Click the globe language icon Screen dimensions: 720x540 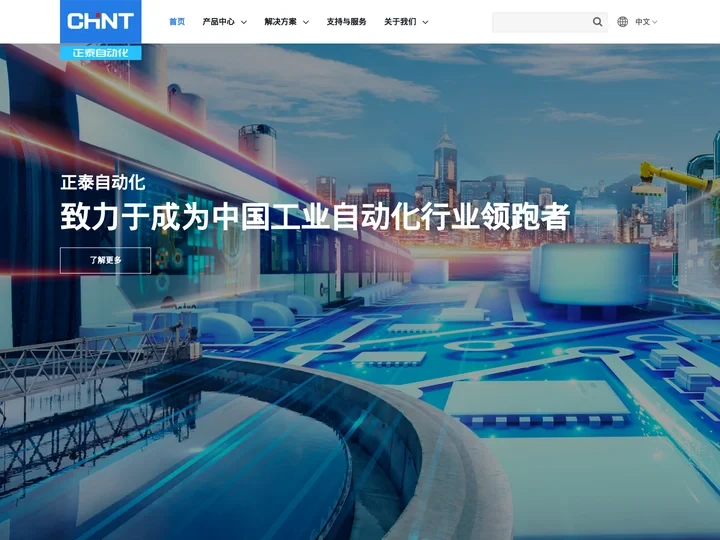(622, 22)
